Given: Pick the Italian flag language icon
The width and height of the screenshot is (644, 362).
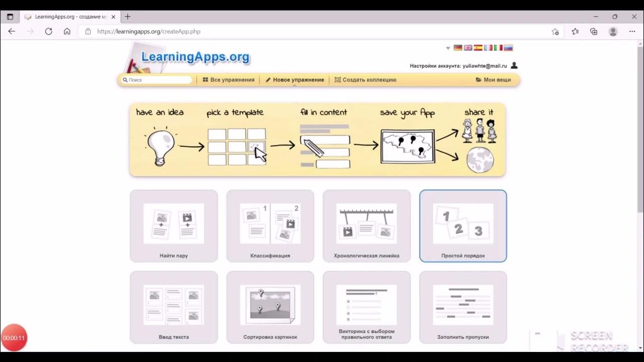Looking at the screenshot, I should 498,48.
